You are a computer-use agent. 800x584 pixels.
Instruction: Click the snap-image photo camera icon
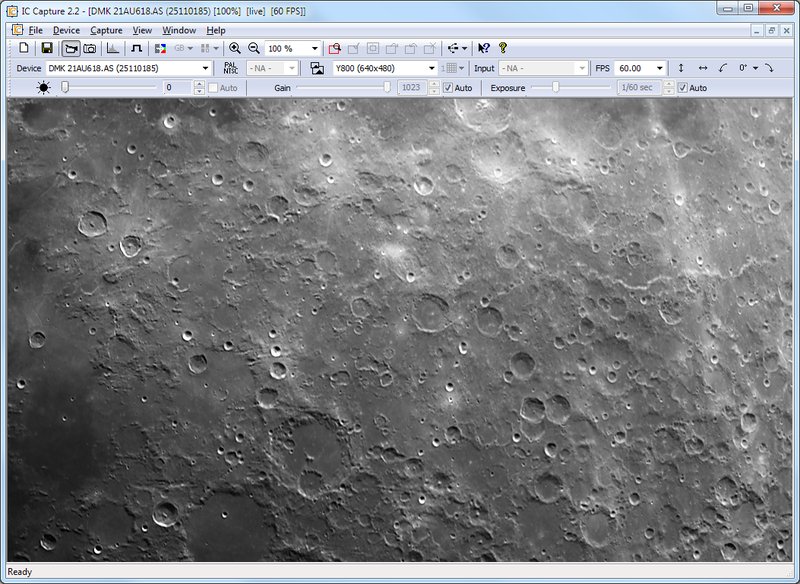click(90, 48)
